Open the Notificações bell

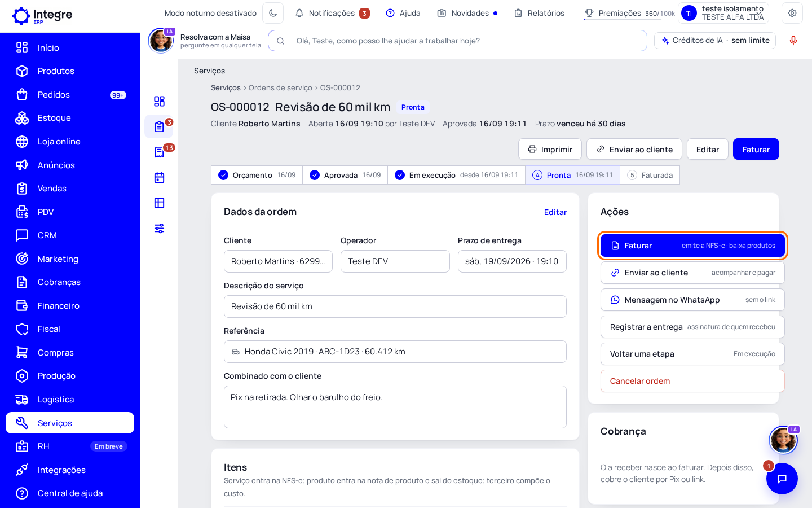[332, 13]
